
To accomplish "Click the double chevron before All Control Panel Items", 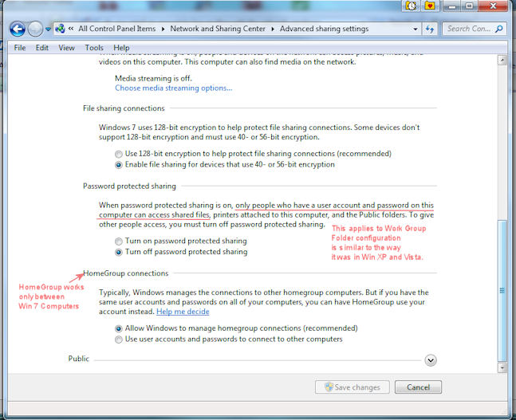I will 71,29.
